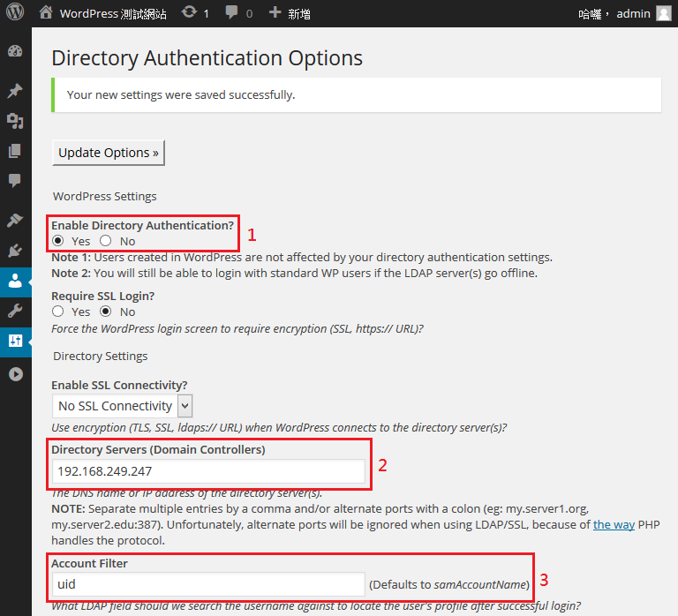678x616 pixels.
Task: Collapse the sidebar menu arrow icon
Action: [16, 374]
